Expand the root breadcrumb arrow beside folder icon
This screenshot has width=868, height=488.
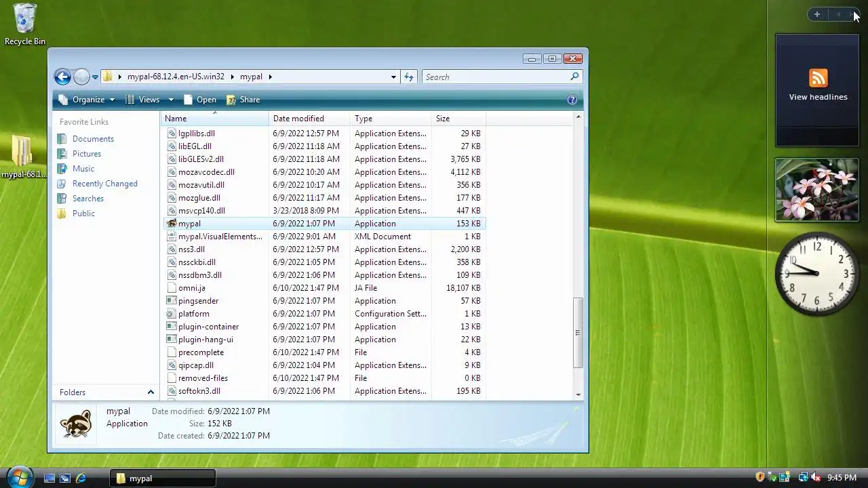click(x=120, y=77)
